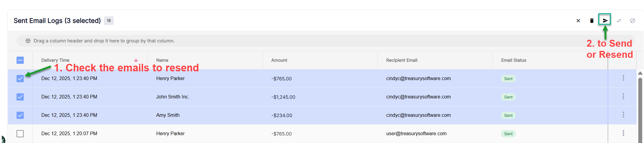
Task: Uncheck the Henry Parker -$765.00 1:23:40 PM row
Action: coord(20,79)
